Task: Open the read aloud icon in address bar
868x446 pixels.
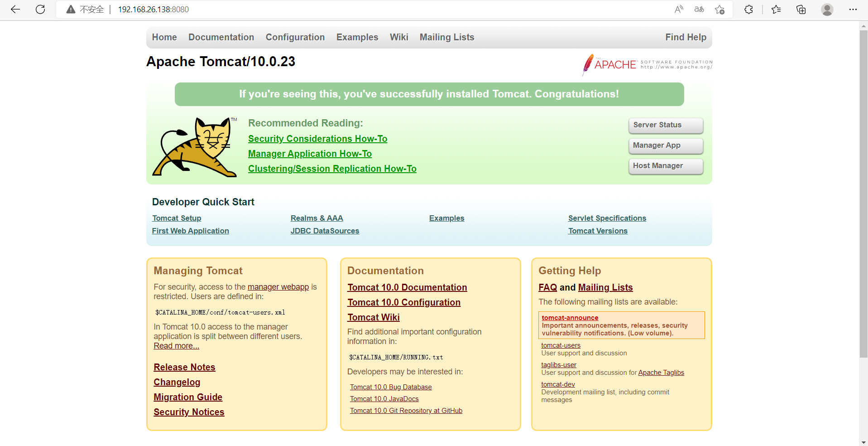Action: pos(679,9)
